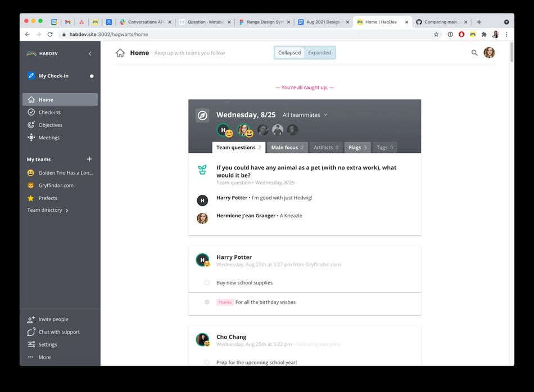Click the address bar URL
The width and height of the screenshot is (534, 392).
pos(108,34)
